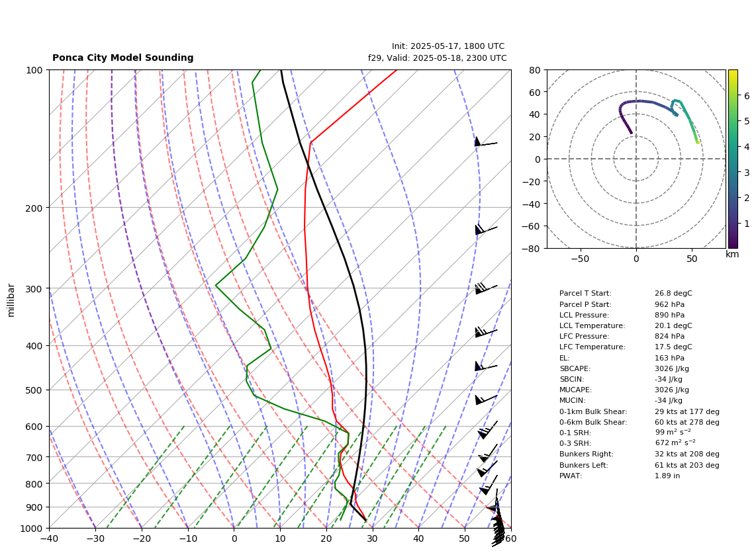Screen dimensions: 756x553
Task: Click the 'Parcel T Start:' label
Action: (585, 293)
